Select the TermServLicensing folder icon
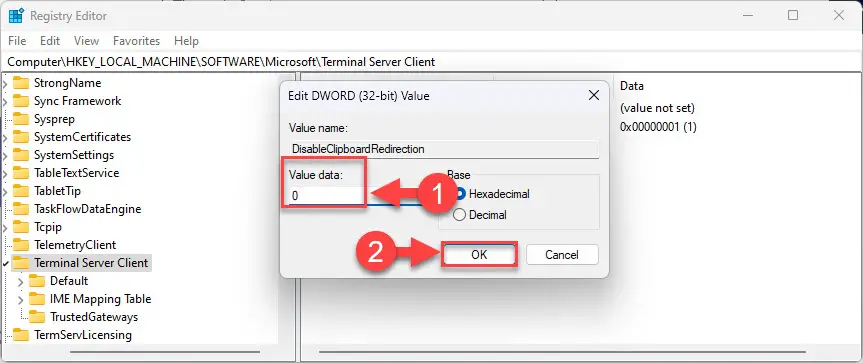Viewport: 863px width, 363px height. [x=21, y=335]
